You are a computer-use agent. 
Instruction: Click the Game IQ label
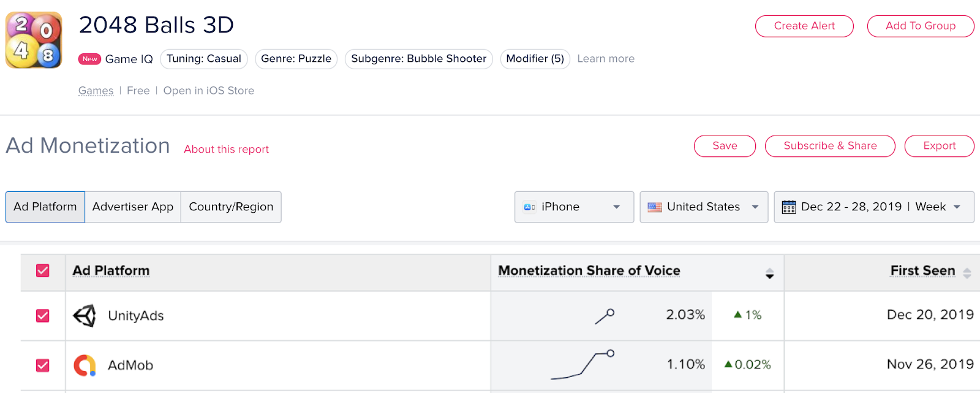129,59
